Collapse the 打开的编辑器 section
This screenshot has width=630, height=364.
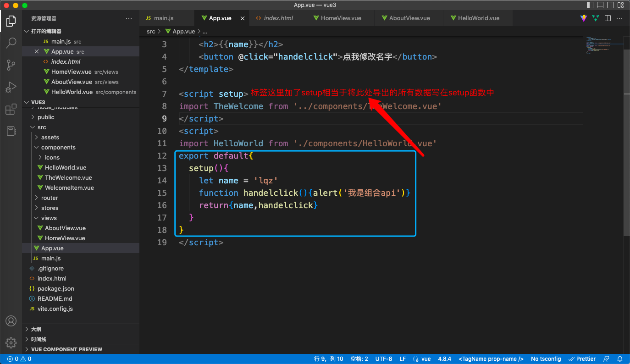81,31
